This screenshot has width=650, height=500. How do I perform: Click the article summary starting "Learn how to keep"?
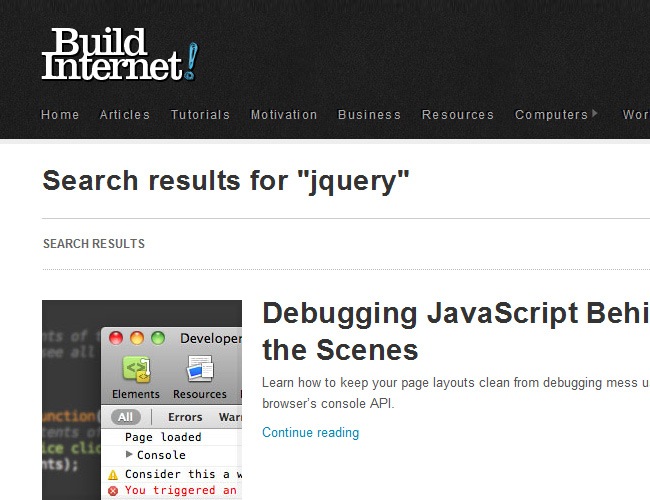[x=456, y=393]
